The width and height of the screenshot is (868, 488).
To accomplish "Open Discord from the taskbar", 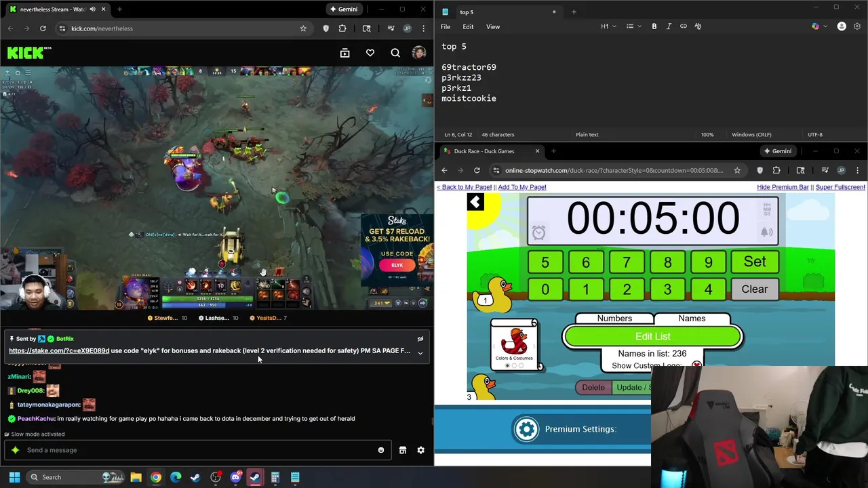I will coord(235,477).
